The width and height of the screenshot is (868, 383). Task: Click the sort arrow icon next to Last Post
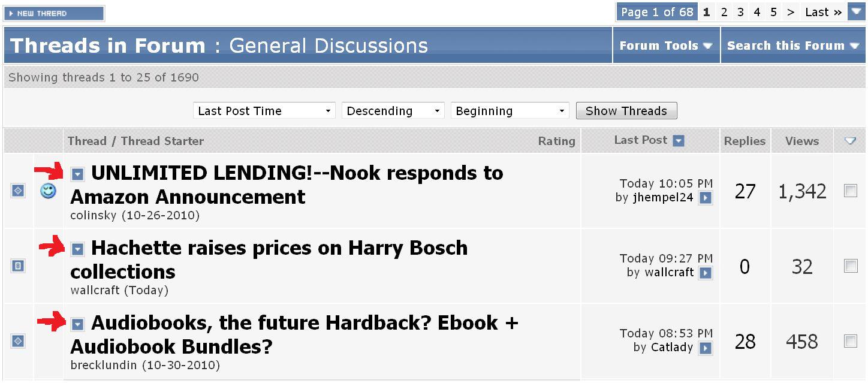(678, 141)
